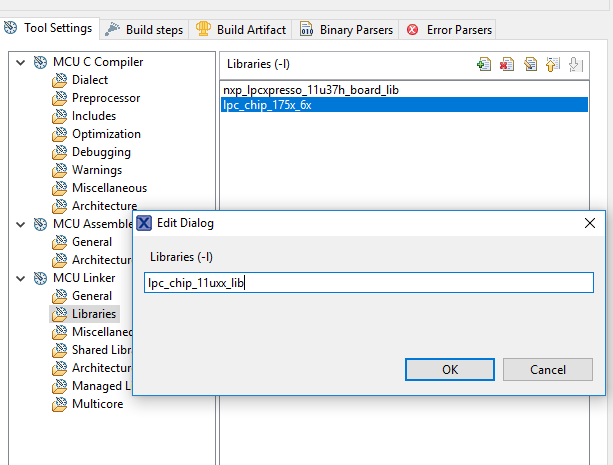Screen dimensions: 613x465
Task: Click the Build Artifact trophy icon
Action: pyautogui.click(x=203, y=29)
